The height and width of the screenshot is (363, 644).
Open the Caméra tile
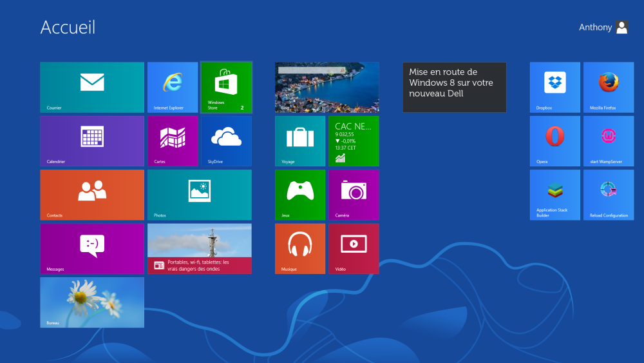pos(354,195)
